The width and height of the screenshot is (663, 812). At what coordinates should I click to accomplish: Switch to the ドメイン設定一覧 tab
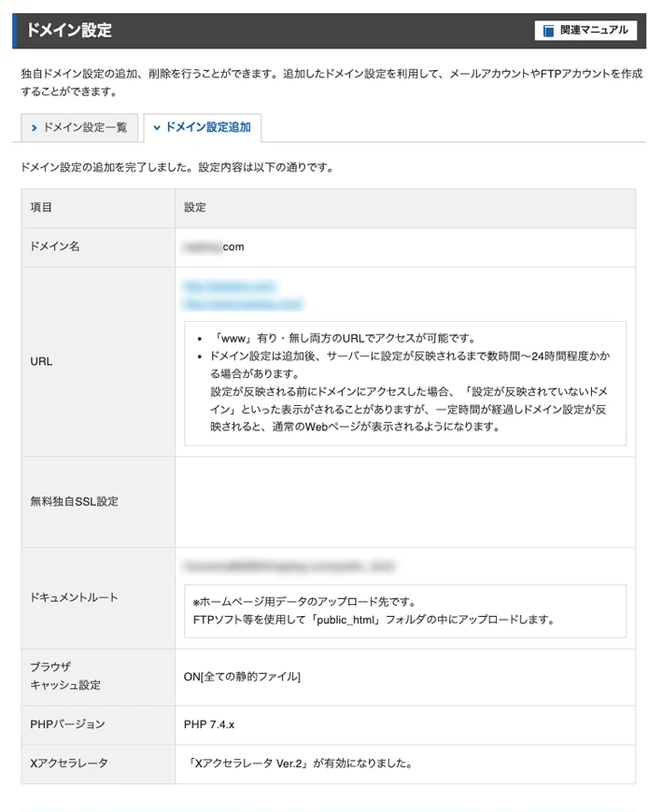tap(79, 127)
